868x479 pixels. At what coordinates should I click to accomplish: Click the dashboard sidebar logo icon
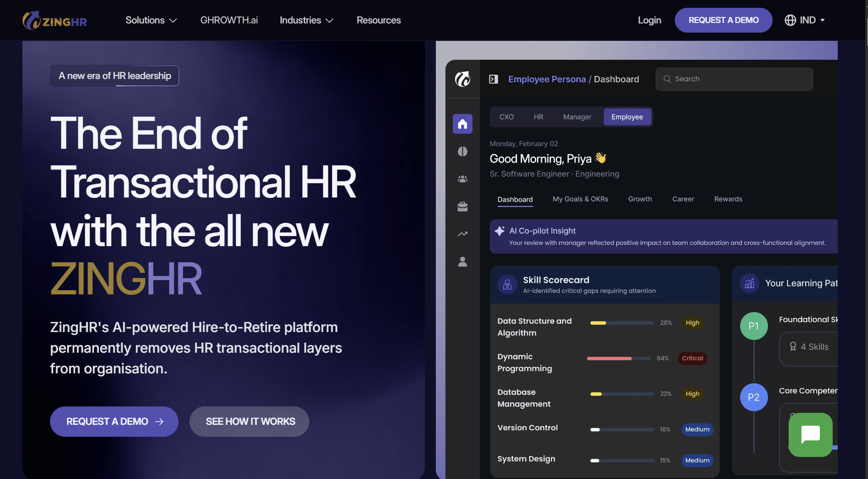pos(462,79)
